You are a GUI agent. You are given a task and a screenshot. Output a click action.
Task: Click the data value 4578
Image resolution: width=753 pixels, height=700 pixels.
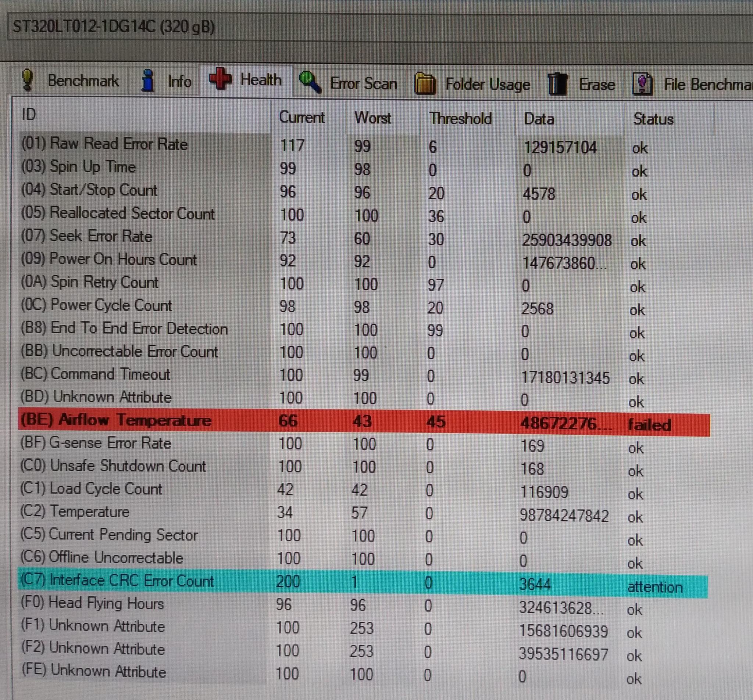point(539,194)
